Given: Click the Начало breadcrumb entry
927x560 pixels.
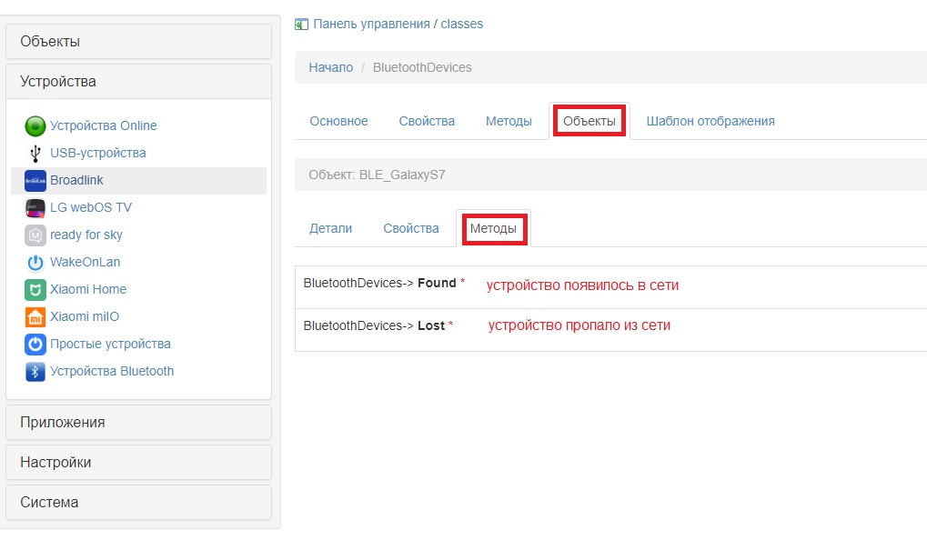Looking at the screenshot, I should [329, 67].
